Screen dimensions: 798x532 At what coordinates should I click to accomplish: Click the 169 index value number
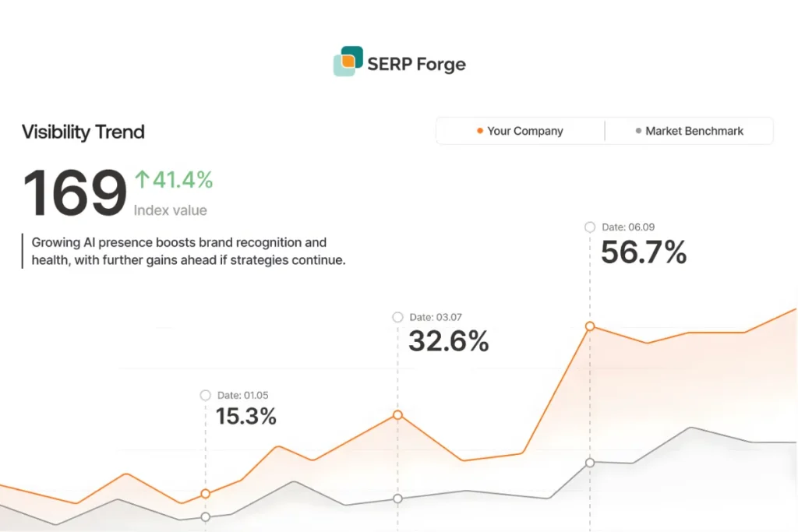[x=75, y=192]
